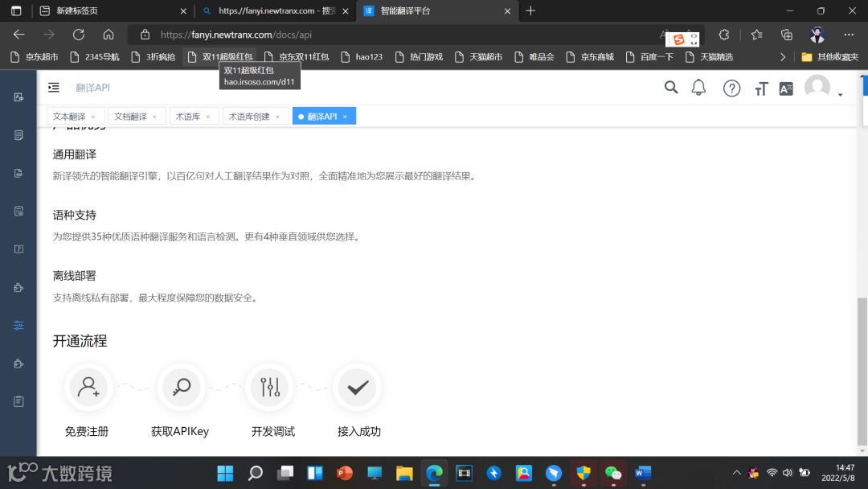
Task: View site info lock icon
Action: coord(145,35)
